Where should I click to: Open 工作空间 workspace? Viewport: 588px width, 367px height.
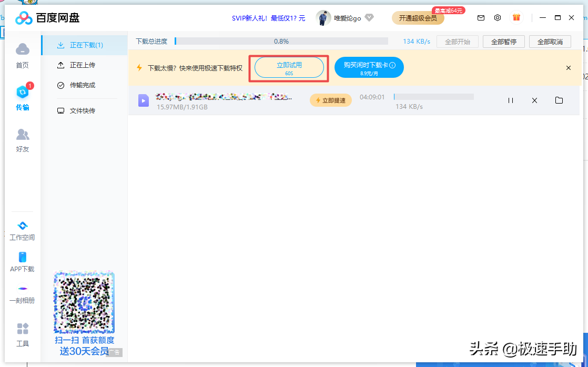[23, 230]
